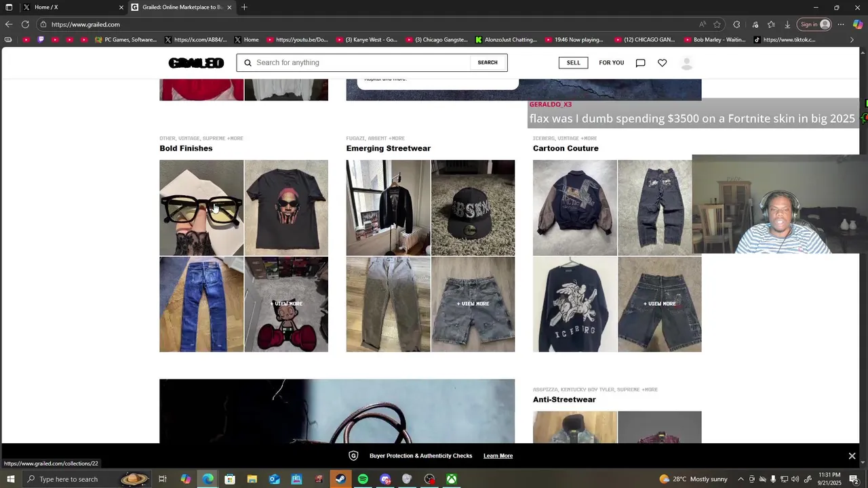The width and height of the screenshot is (868, 488).
Task: Click the buyer protection shield icon
Action: pos(353,456)
